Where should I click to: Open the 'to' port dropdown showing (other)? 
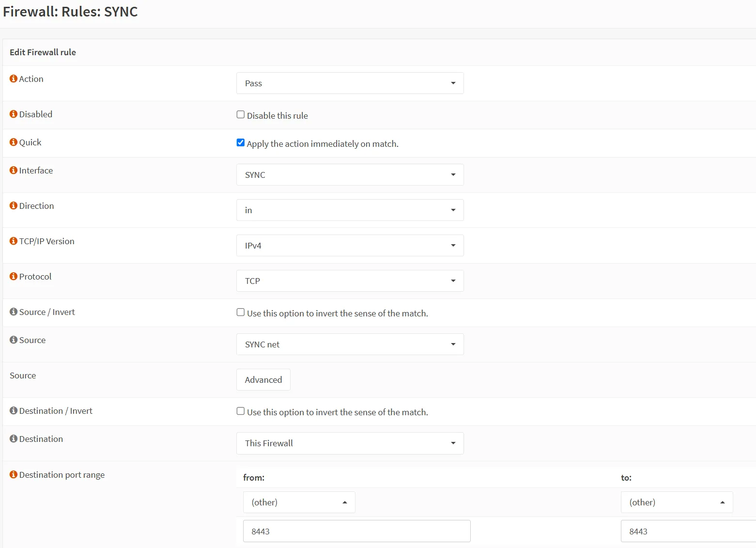pos(677,502)
